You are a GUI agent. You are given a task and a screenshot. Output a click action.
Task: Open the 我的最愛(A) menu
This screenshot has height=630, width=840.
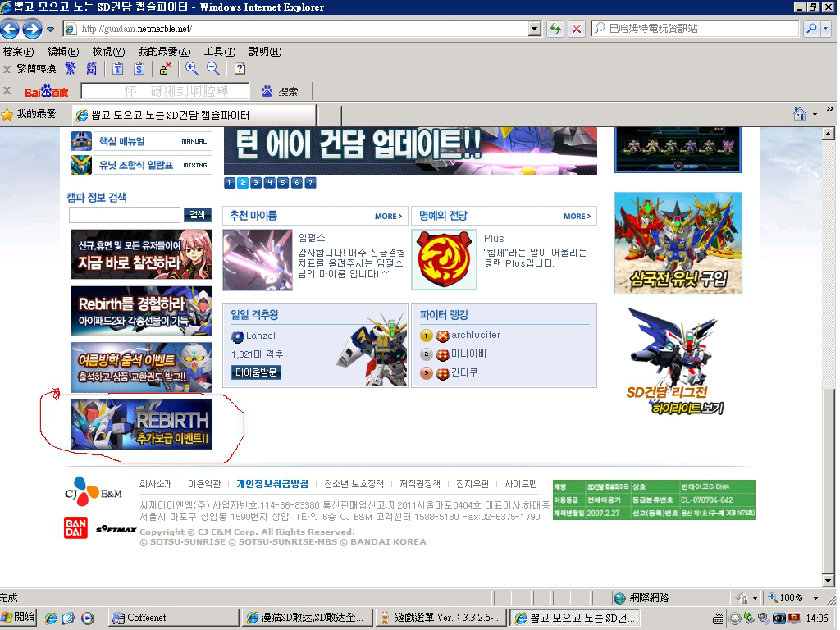(164, 52)
